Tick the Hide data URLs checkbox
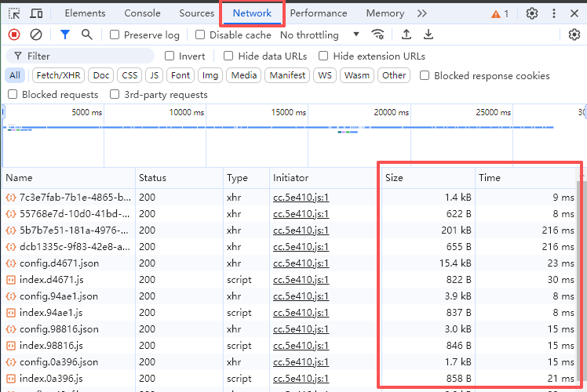This screenshot has height=392, width=587. [228, 56]
